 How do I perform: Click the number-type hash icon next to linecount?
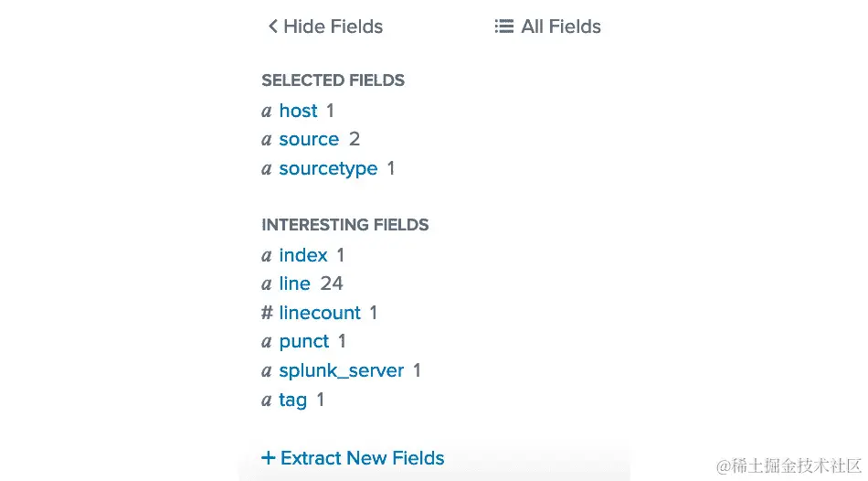[x=267, y=313]
